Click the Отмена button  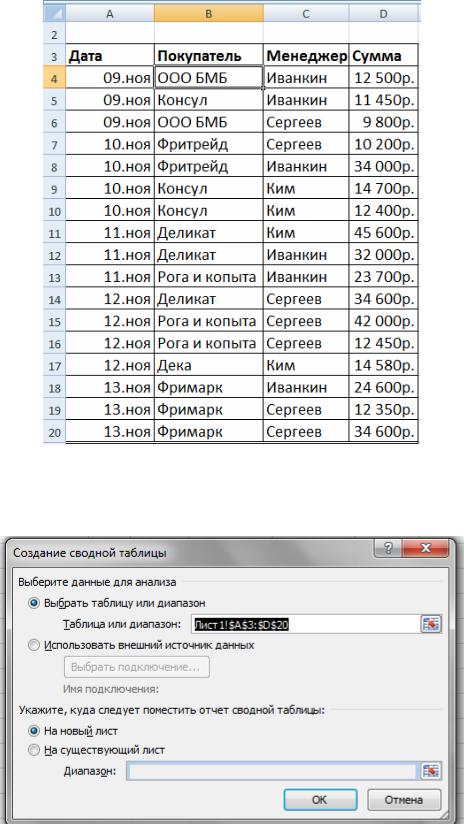(x=404, y=799)
